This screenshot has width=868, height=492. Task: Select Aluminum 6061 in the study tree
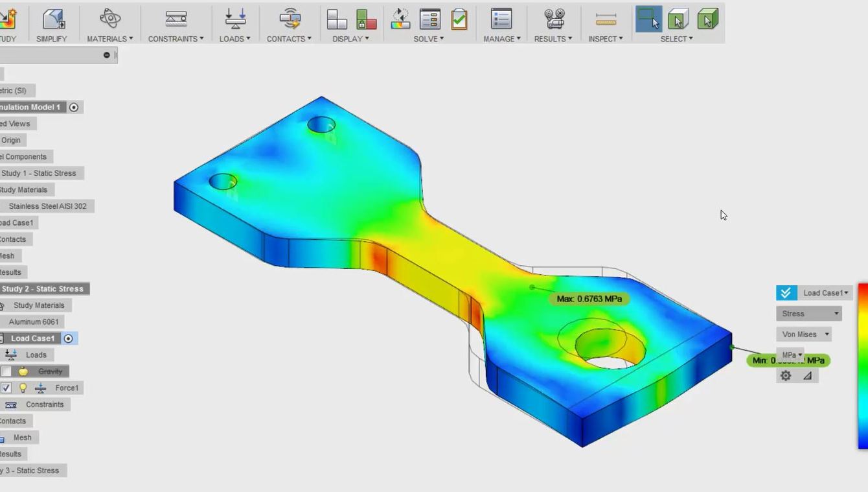coord(34,322)
